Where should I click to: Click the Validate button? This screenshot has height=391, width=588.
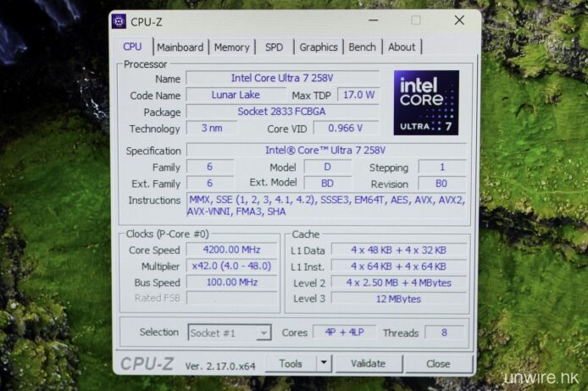coord(369,363)
